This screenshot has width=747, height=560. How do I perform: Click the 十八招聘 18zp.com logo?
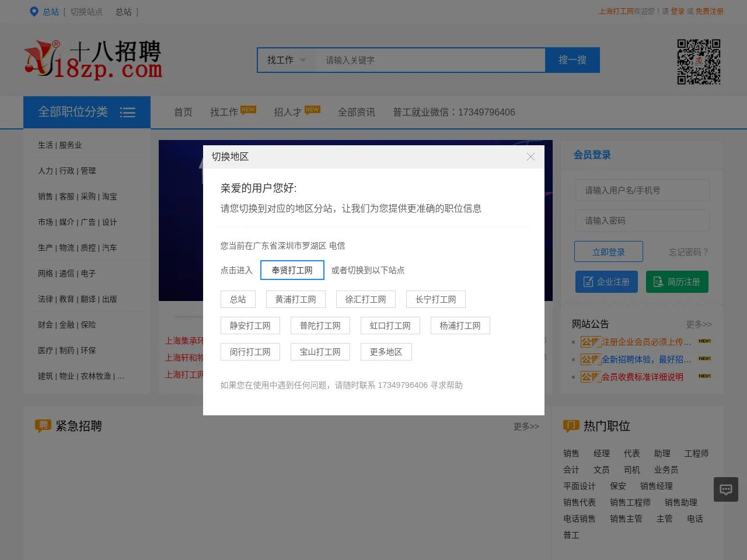93,60
